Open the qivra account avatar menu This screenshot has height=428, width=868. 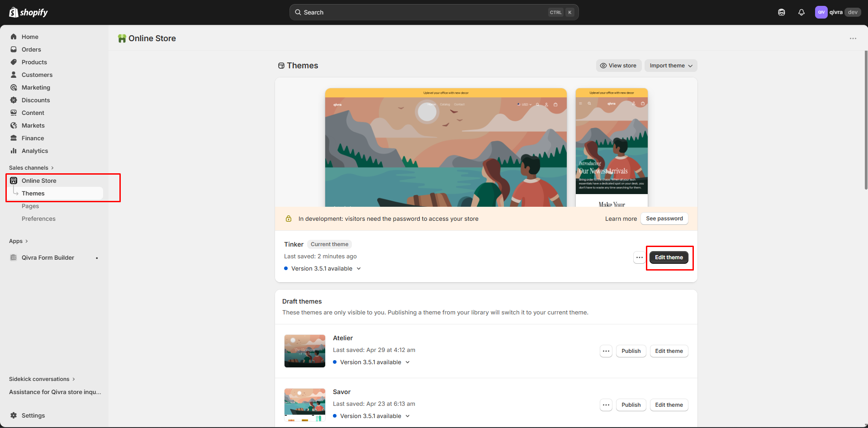coord(821,12)
